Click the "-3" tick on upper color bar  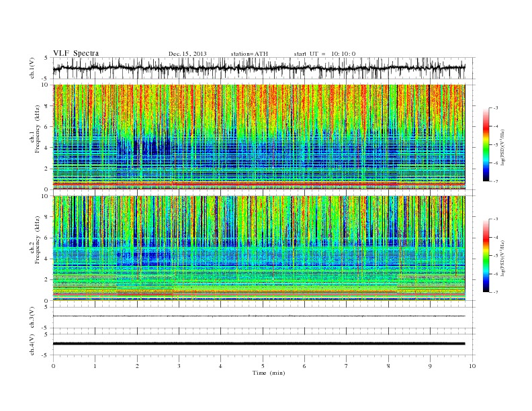[x=495, y=108]
